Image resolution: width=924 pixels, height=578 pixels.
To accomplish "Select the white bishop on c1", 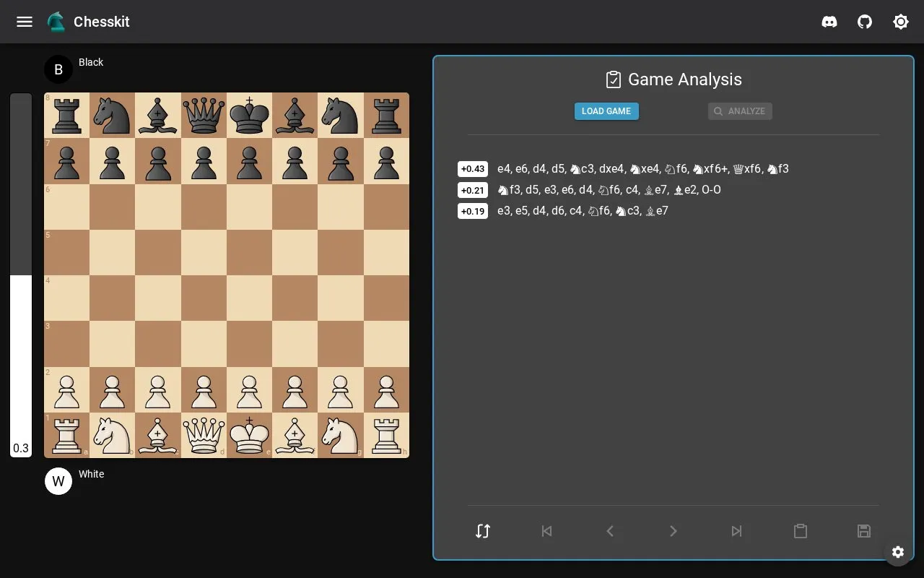I will click(x=158, y=435).
